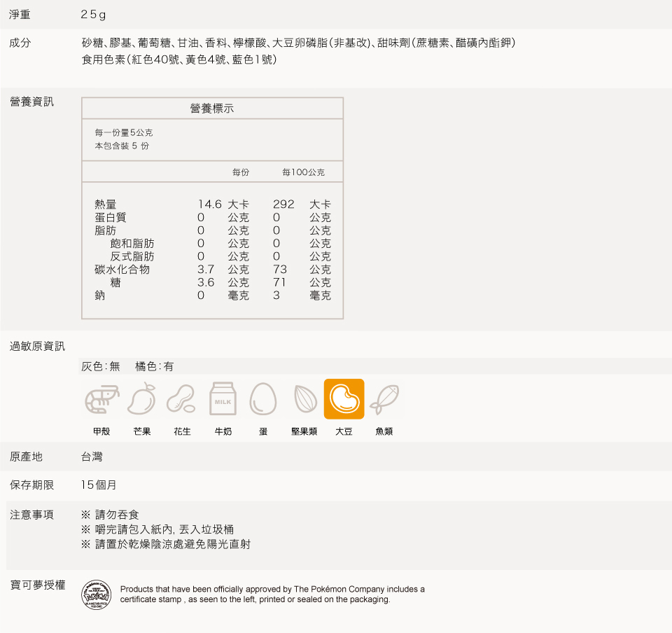
Task: Click the 食用色素 colorings line
Action: coord(179,60)
